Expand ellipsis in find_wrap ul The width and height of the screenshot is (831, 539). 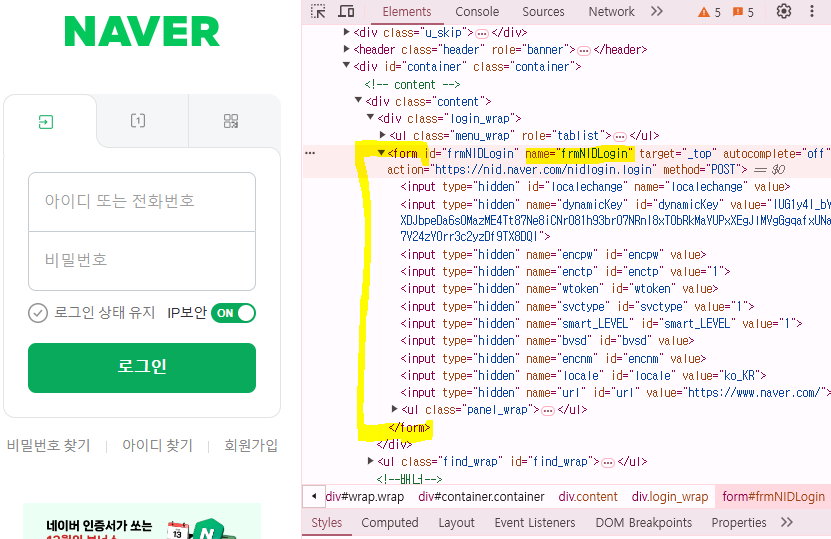point(608,463)
